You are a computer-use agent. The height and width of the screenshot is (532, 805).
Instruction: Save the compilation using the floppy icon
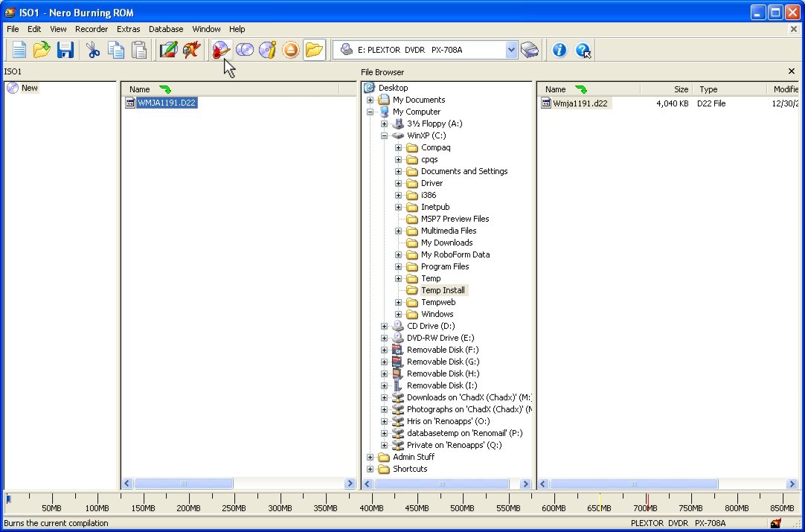[65, 50]
